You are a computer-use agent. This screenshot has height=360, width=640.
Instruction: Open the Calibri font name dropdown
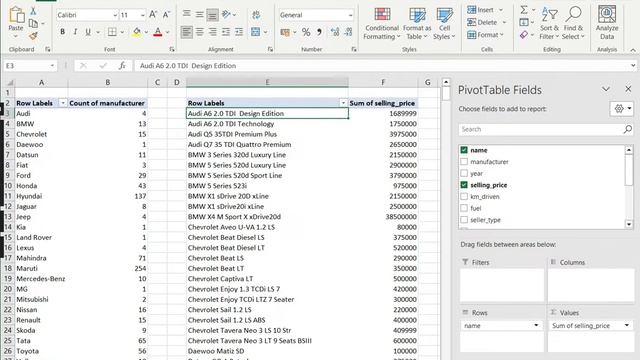click(115, 15)
